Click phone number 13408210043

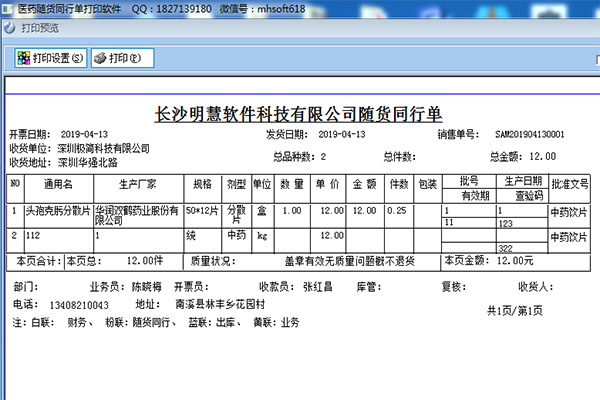79,305
